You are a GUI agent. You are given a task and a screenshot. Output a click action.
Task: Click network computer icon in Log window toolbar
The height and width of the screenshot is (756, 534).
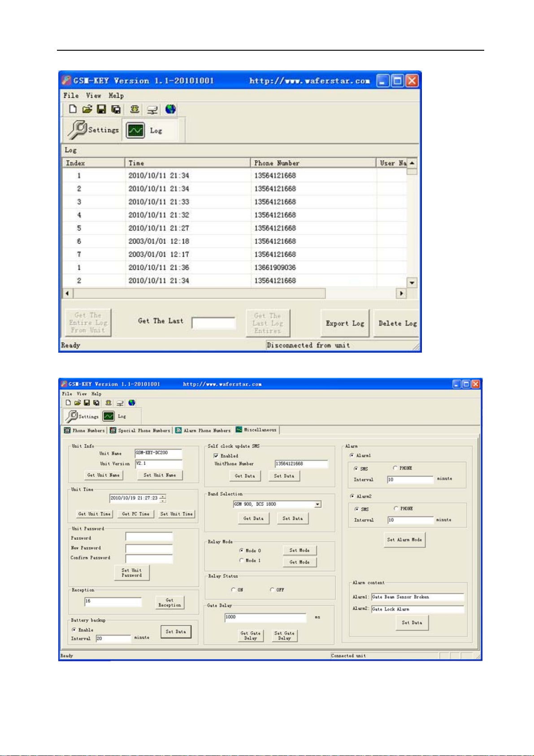tap(152, 109)
